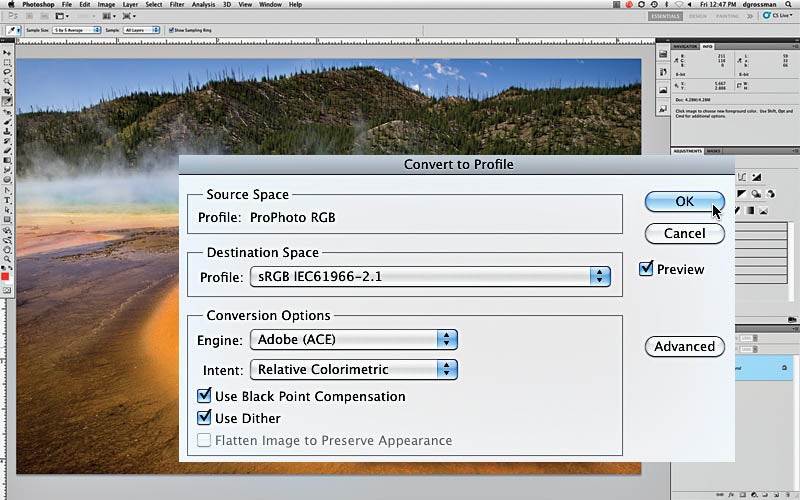Open the Window menu
Viewport: 800px width, 500px height.
pyautogui.click(x=270, y=4)
